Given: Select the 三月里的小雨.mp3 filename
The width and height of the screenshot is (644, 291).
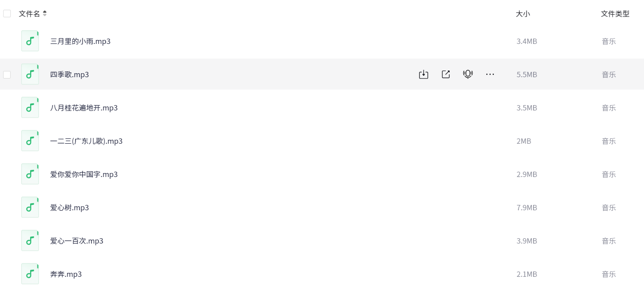Looking at the screenshot, I should pos(80,41).
